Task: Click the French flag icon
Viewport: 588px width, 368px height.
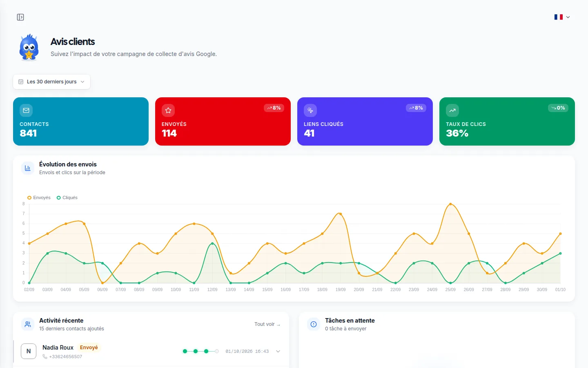Action: point(559,17)
